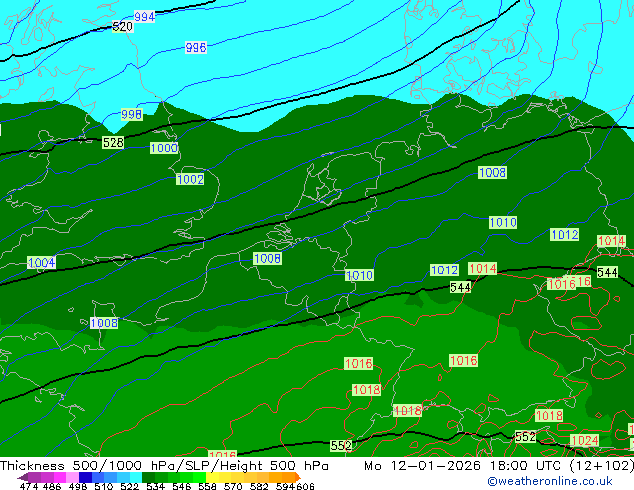Click the blue 998 isobar label

click(131, 114)
